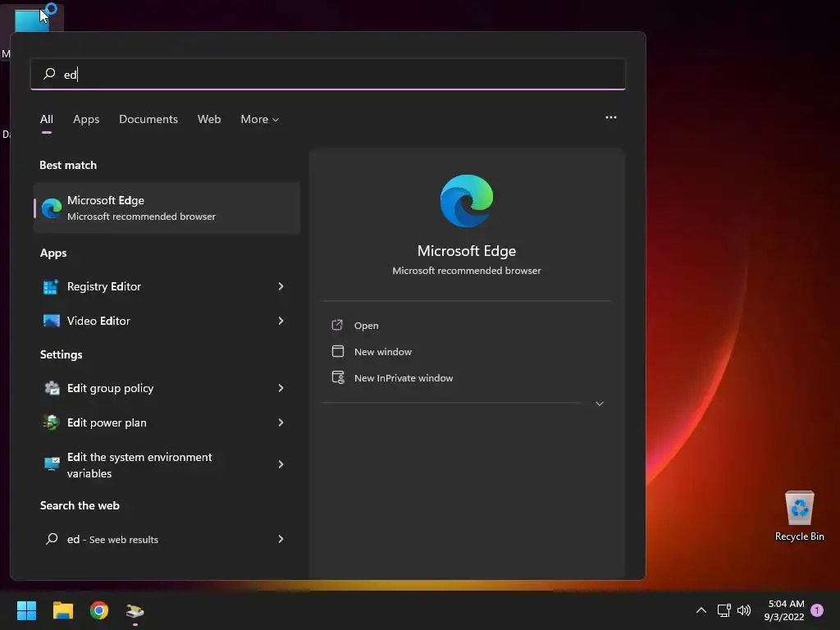Click the Edit power plan icon
This screenshot has width=840, height=630.
click(x=52, y=422)
